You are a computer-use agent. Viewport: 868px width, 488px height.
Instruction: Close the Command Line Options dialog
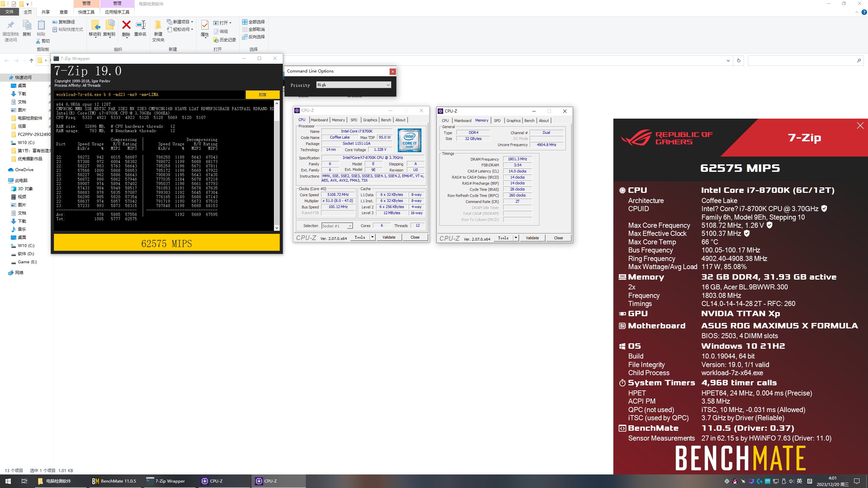click(x=392, y=72)
